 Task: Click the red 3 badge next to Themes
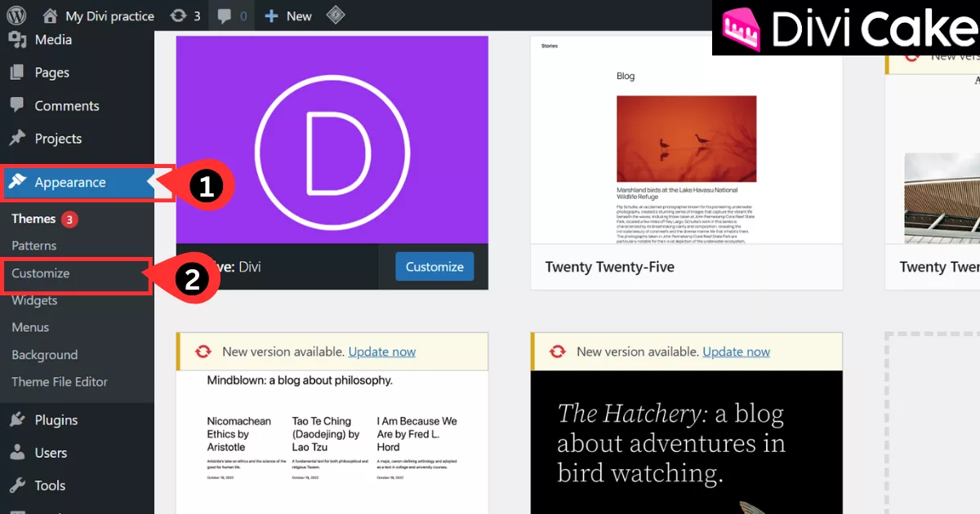pyautogui.click(x=69, y=219)
